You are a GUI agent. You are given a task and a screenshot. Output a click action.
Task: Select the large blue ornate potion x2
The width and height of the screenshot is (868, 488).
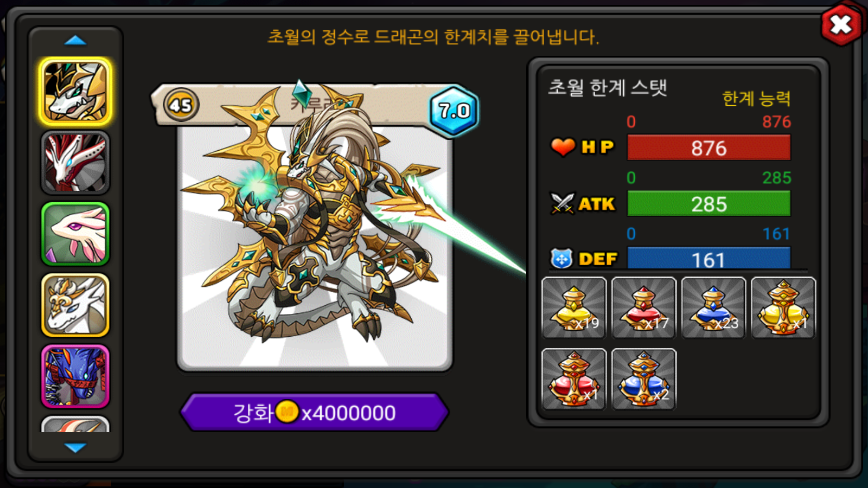644,379
